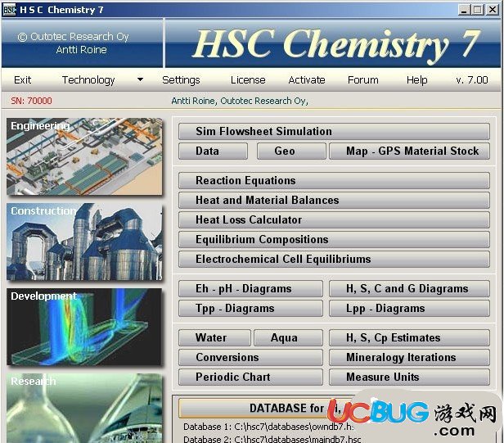504x443 pixels.
Task: Open the Periodic Chart
Action: pos(250,377)
